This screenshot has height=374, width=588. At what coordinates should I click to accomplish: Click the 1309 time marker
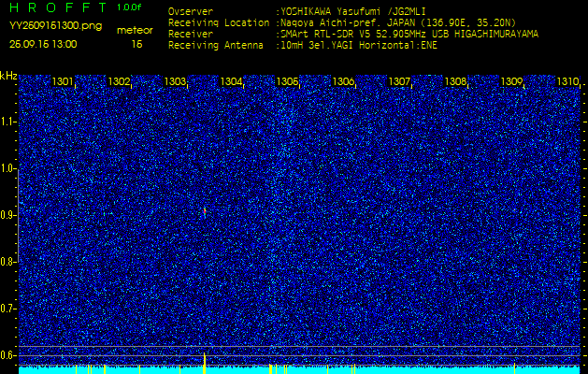click(x=511, y=81)
